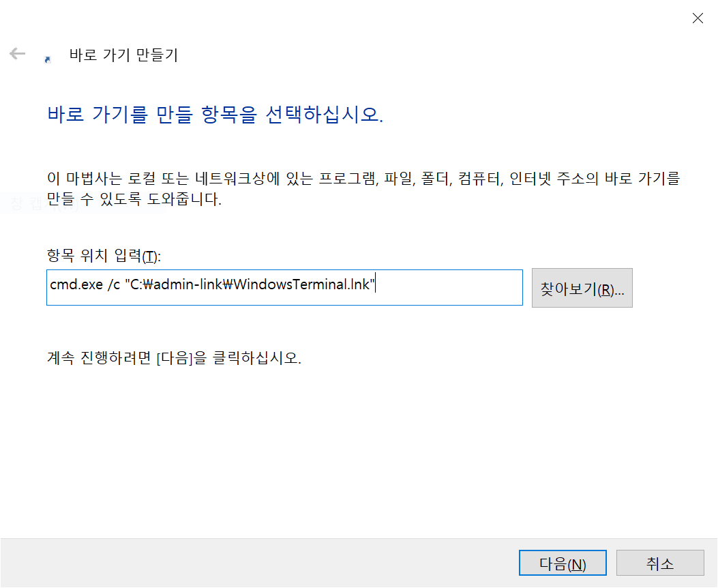This screenshot has width=718, height=588.
Task: Open the 찾아보기(R)... browse dialog
Action: (582, 288)
